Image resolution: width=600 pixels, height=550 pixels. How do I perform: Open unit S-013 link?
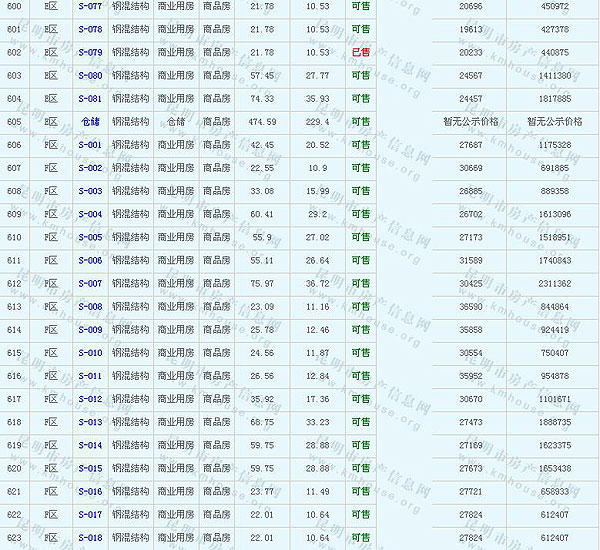click(90, 422)
